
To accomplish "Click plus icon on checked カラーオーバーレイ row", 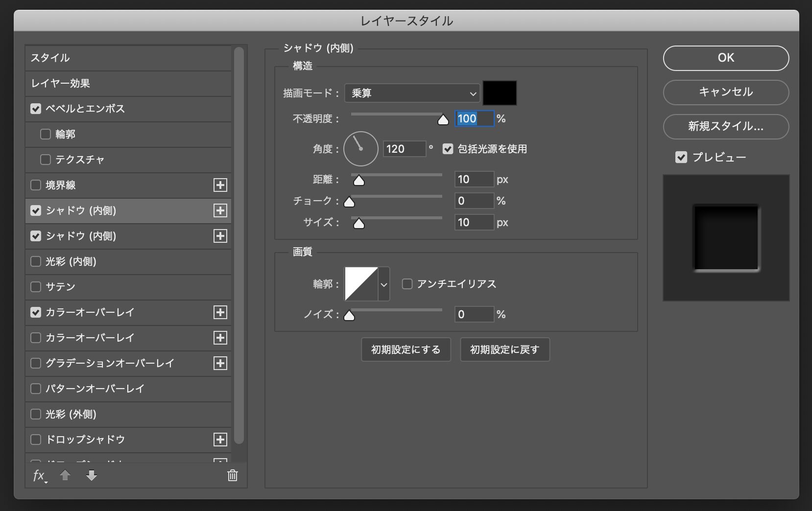I will coord(220,312).
